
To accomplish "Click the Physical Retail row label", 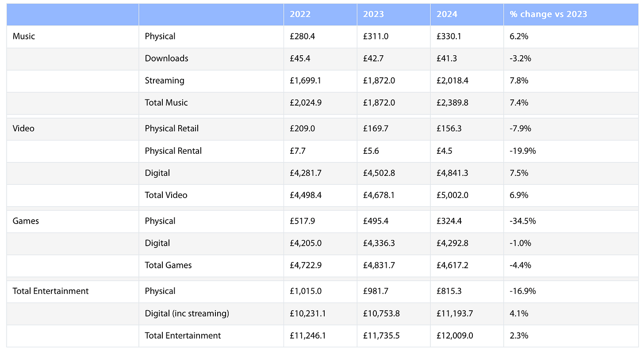I will (x=172, y=129).
